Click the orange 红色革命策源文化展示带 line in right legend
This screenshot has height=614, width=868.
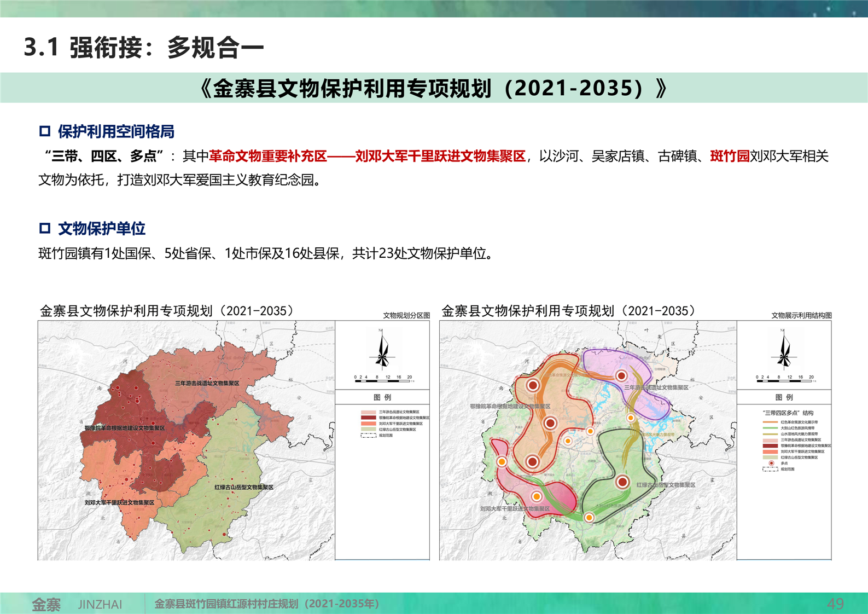770,422
